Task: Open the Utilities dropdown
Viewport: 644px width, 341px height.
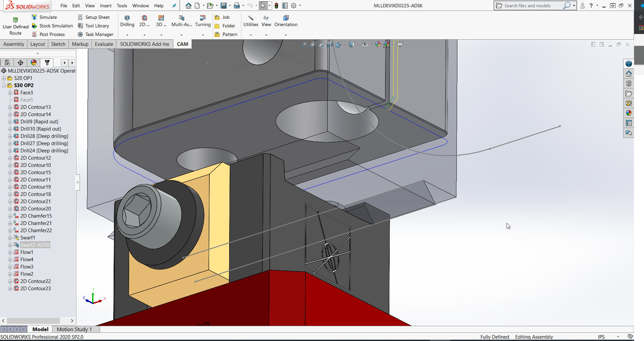Action: point(251,35)
